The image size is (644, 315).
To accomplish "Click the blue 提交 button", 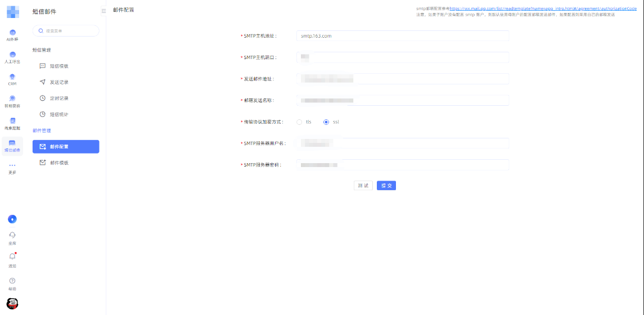I will tap(386, 186).
